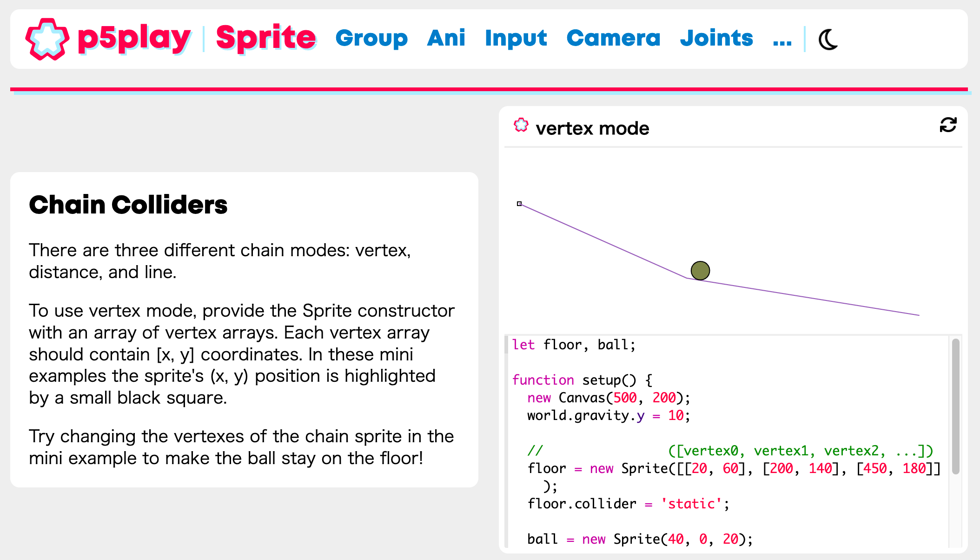Navigate to the Ani section
The height and width of the screenshot is (560, 980).
tap(447, 39)
